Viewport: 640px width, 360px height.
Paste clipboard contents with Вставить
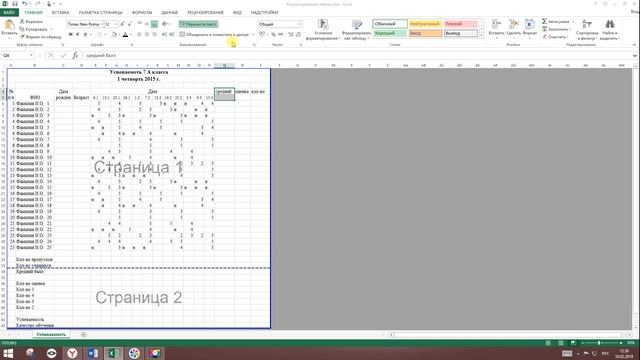coord(9,29)
